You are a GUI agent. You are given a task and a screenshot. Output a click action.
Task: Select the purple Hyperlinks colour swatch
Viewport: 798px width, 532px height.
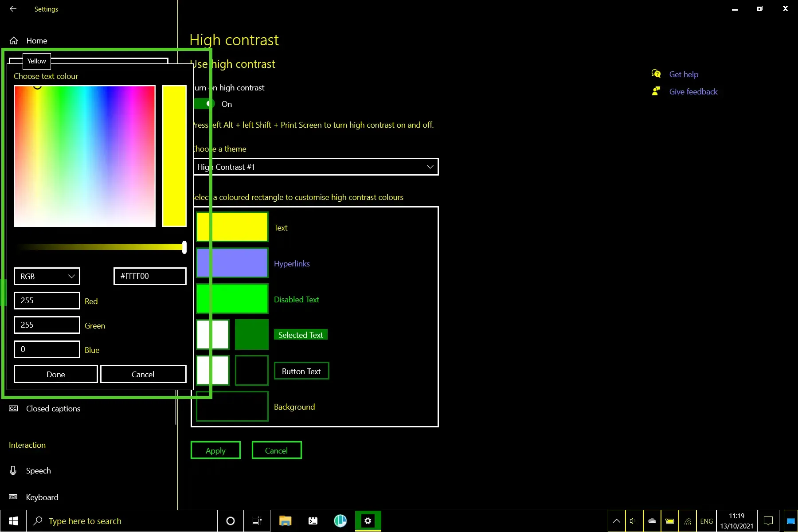pyautogui.click(x=232, y=263)
